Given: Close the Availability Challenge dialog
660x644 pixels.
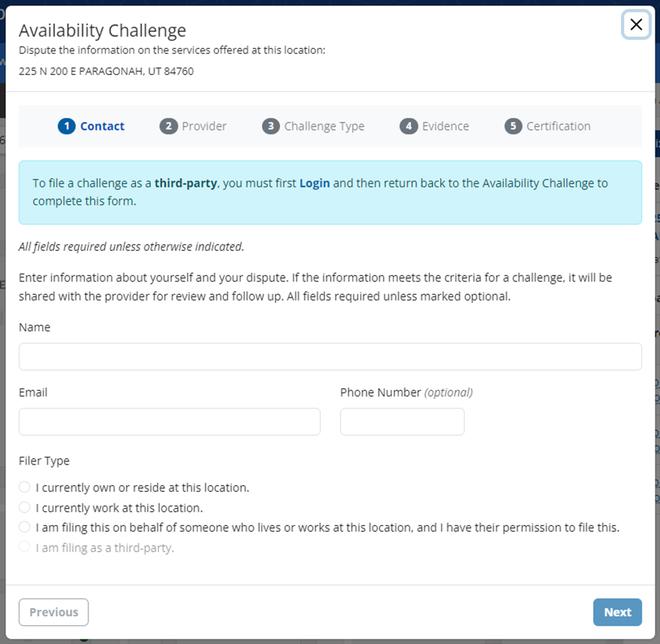Looking at the screenshot, I should [x=636, y=24].
